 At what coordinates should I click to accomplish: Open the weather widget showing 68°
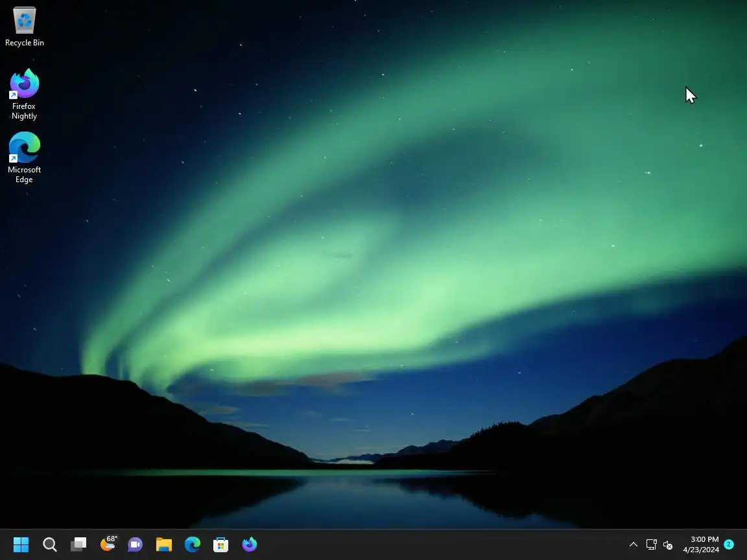pyautogui.click(x=108, y=543)
